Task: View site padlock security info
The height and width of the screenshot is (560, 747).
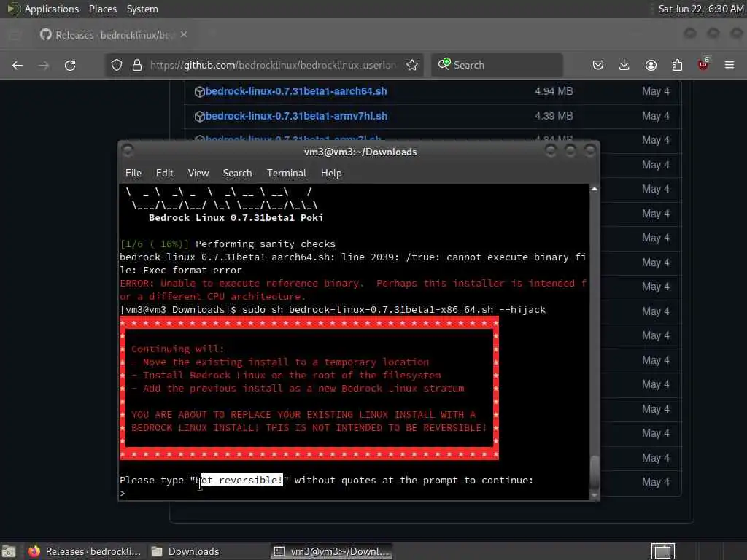Action: [x=136, y=65]
